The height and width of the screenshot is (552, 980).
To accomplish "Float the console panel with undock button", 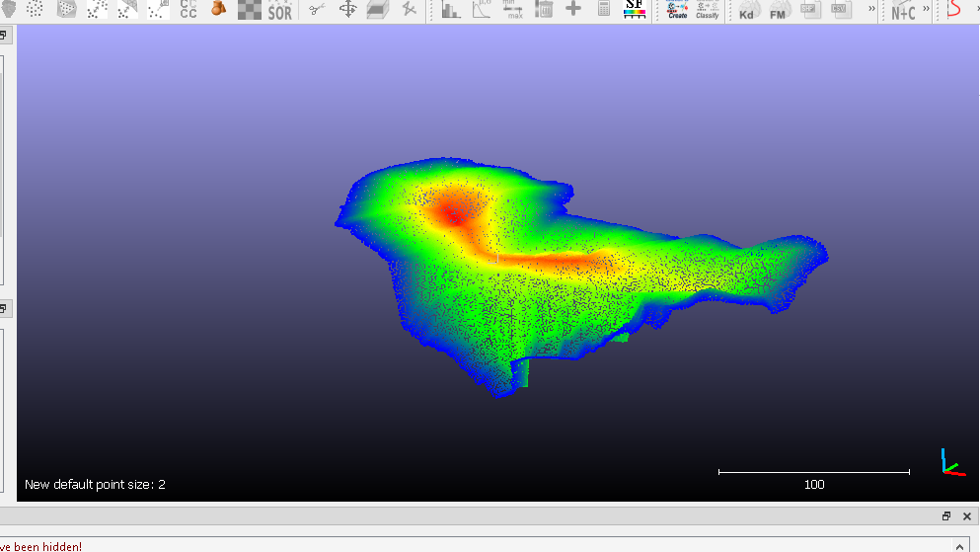I will coord(946,516).
